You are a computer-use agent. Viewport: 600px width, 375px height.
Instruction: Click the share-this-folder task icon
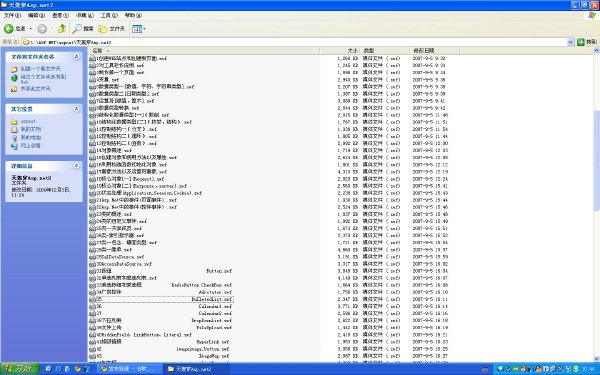tap(14, 89)
